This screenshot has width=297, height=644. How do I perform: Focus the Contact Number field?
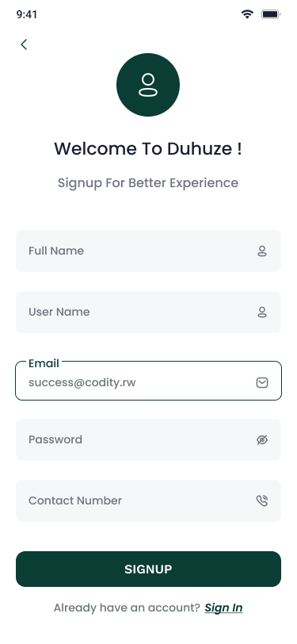149,500
